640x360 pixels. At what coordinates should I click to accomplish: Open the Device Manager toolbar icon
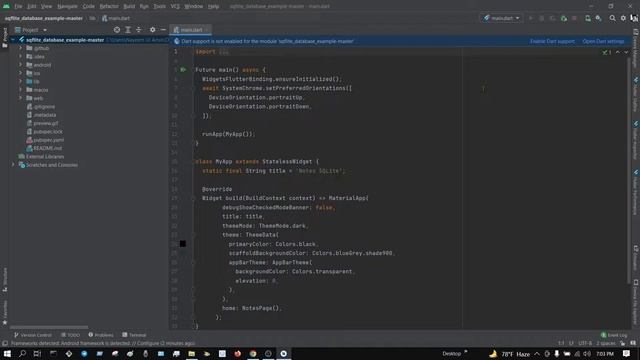pyautogui.click(x=588, y=18)
